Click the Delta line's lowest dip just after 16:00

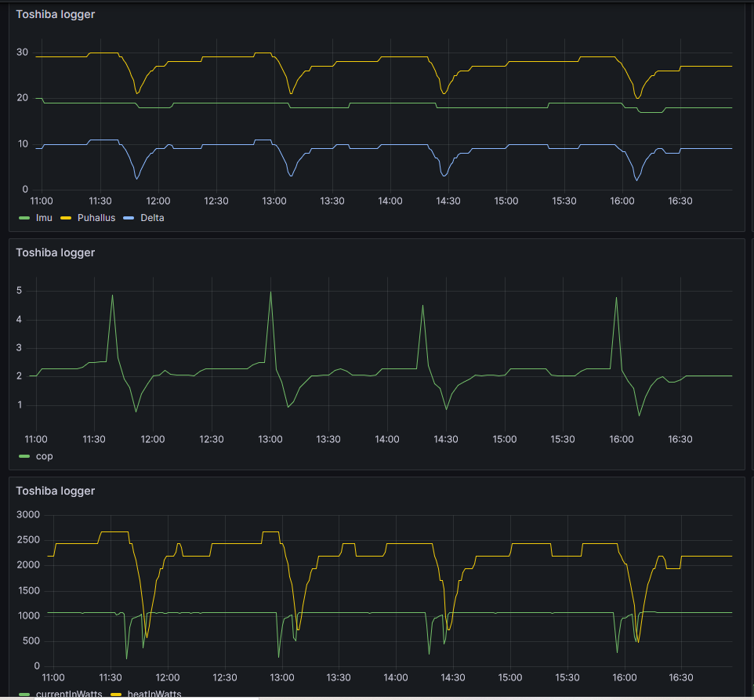(x=636, y=180)
